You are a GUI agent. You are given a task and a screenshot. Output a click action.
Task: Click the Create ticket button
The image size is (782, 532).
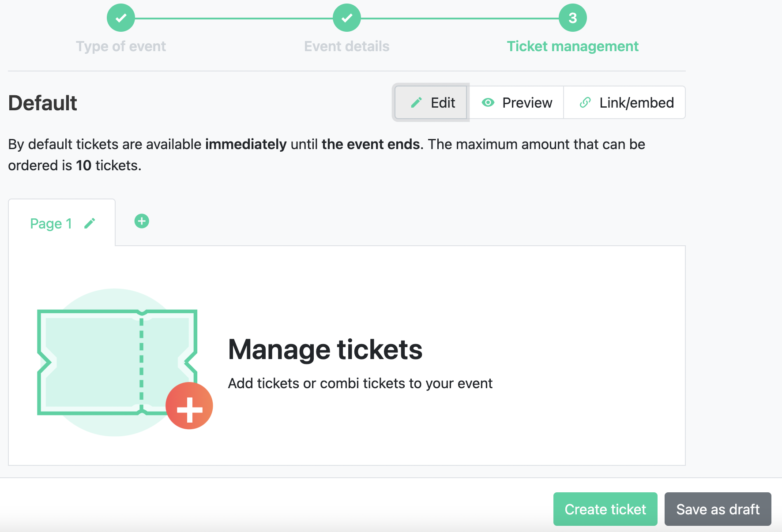pyautogui.click(x=605, y=509)
